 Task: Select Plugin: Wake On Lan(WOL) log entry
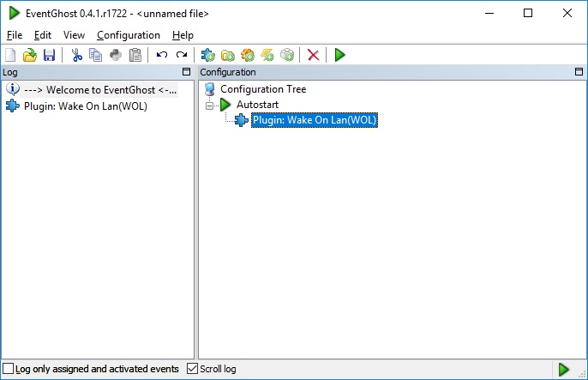86,106
